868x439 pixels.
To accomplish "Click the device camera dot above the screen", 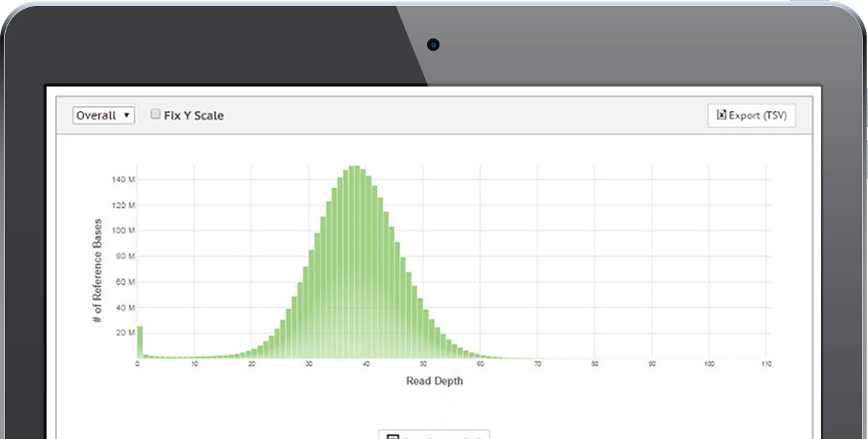I will 433,45.
